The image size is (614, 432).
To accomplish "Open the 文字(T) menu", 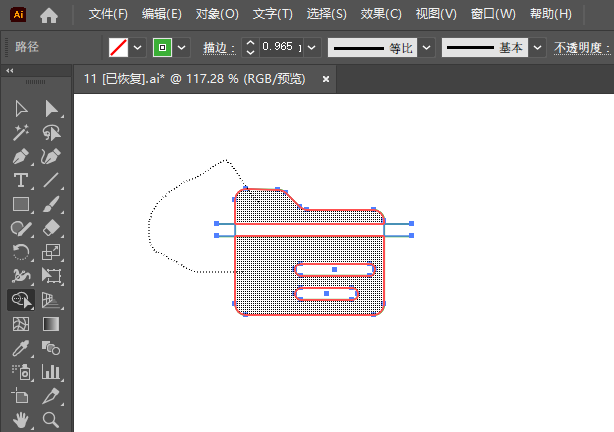I will click(273, 14).
